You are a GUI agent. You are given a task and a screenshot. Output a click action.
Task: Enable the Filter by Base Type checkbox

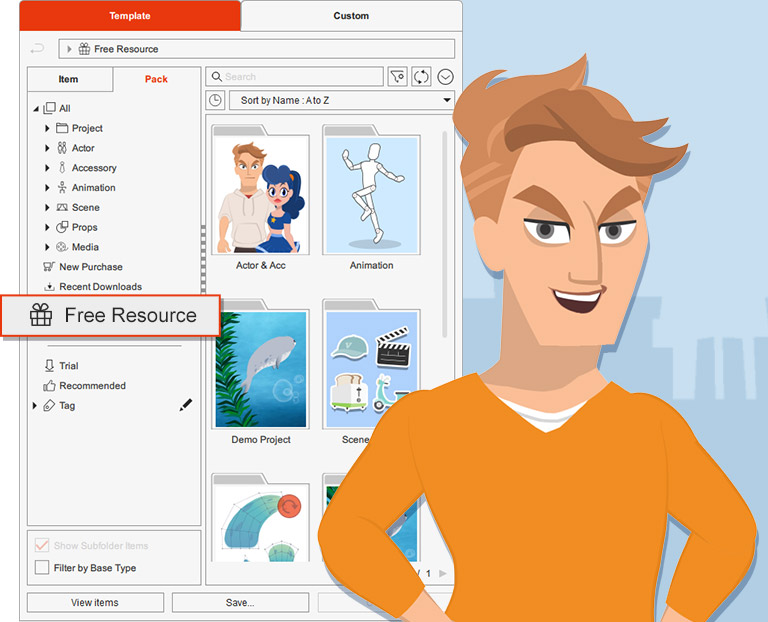click(x=42, y=568)
